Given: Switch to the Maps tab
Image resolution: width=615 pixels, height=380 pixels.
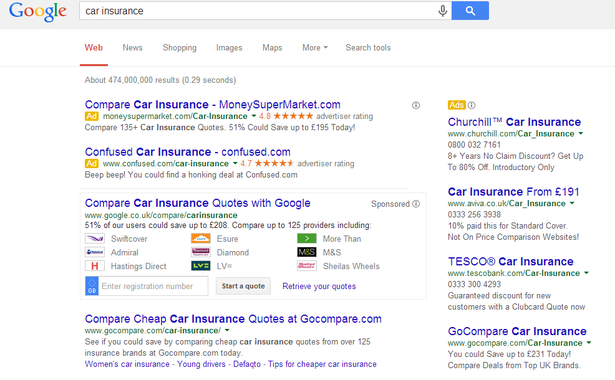Looking at the screenshot, I should 272,48.
